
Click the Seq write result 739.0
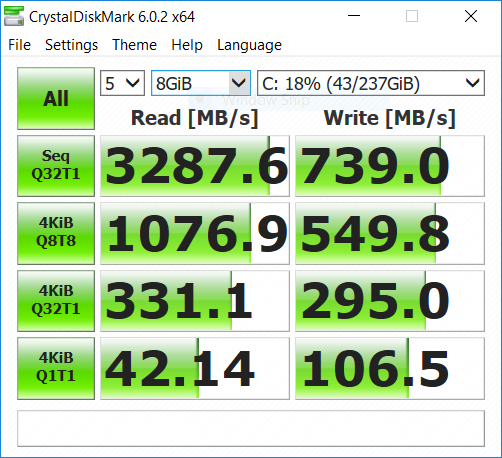(390, 166)
